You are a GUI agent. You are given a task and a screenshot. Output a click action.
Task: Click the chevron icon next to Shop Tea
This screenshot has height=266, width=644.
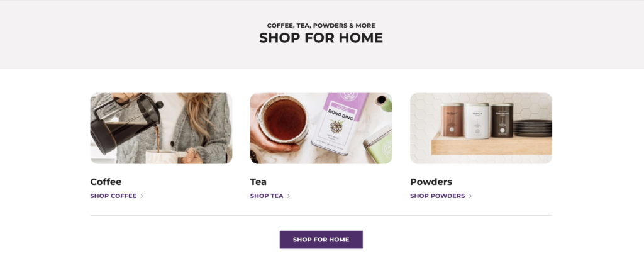289,196
